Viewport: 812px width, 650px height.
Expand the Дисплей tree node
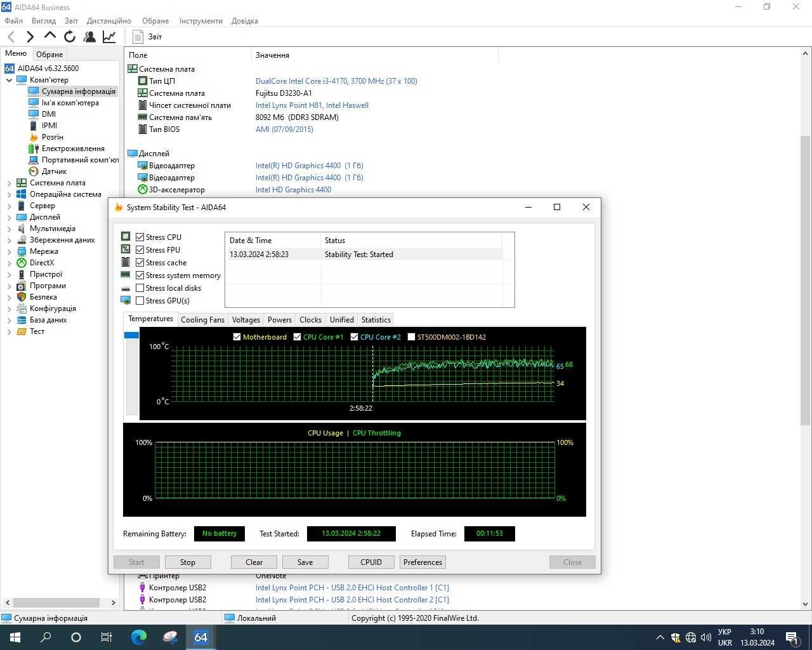click(9, 217)
